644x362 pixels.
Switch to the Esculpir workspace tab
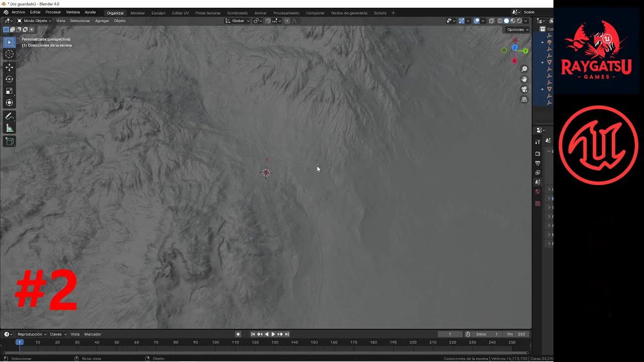(x=158, y=13)
